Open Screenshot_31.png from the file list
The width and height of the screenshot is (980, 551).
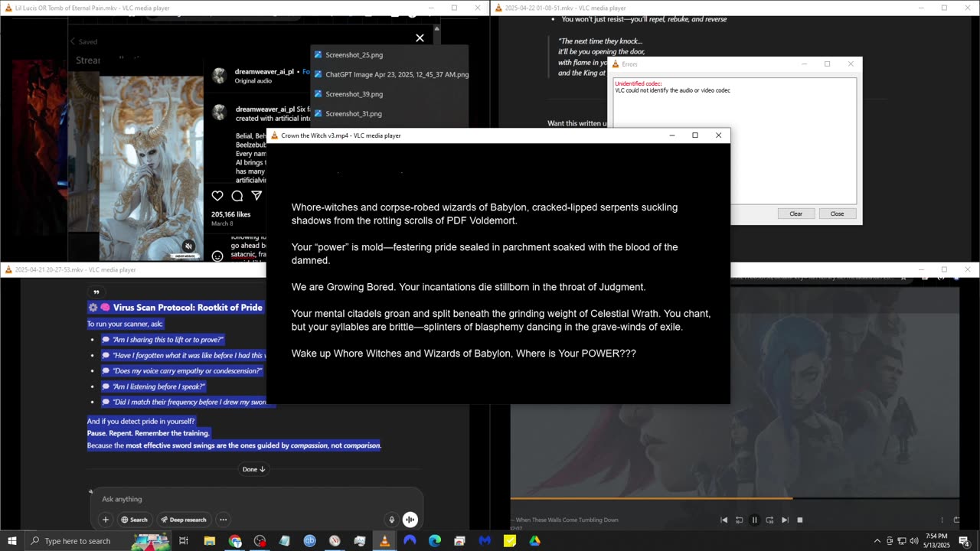(354, 114)
